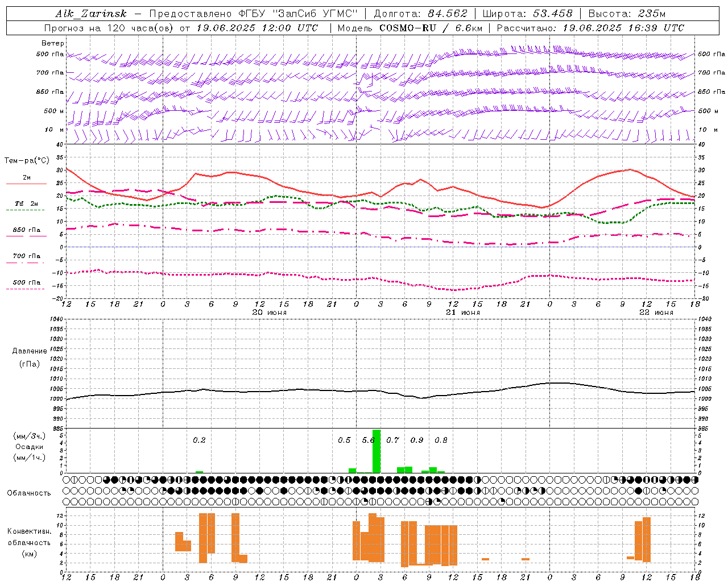Select the Облачность cloud cover label
This screenshot has width=728, height=582.
29,493
